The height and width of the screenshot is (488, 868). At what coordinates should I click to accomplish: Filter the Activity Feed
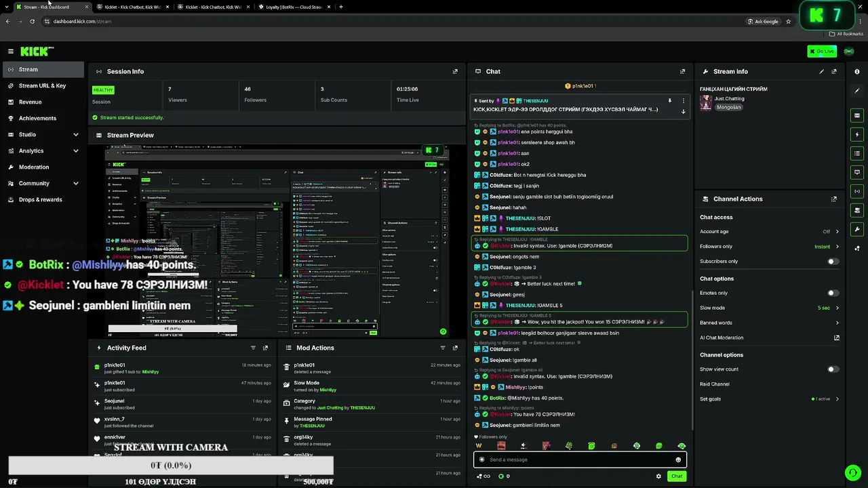253,348
